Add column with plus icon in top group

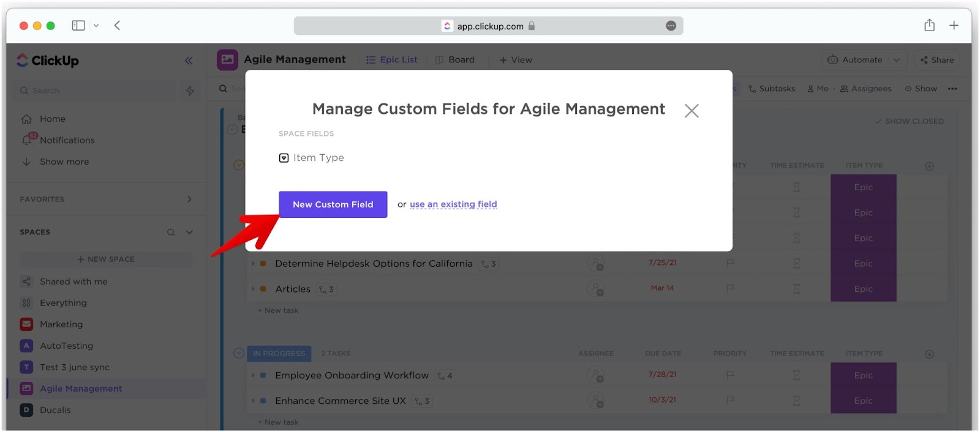[x=929, y=166]
